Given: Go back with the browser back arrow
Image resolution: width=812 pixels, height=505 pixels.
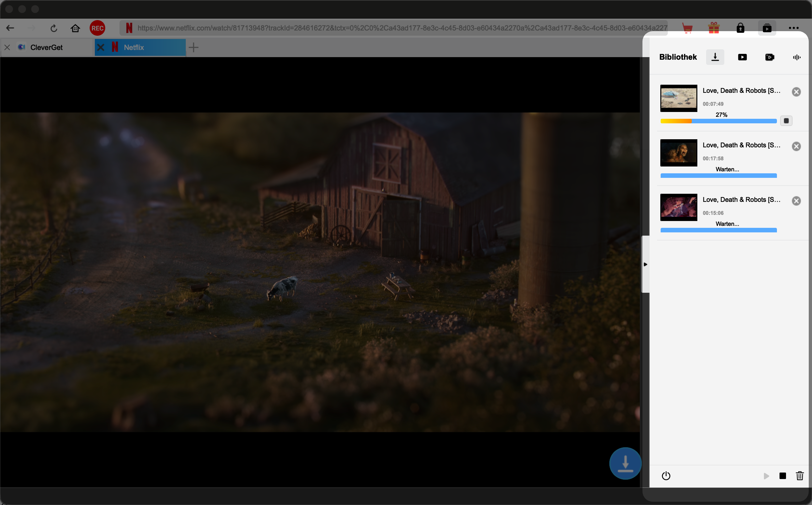Looking at the screenshot, I should point(10,28).
